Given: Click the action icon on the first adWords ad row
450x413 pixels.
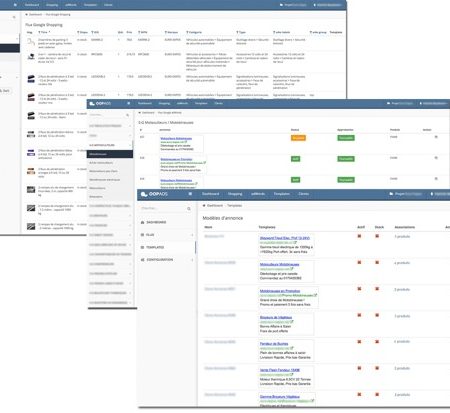Looking at the screenshot, I should (436, 137).
